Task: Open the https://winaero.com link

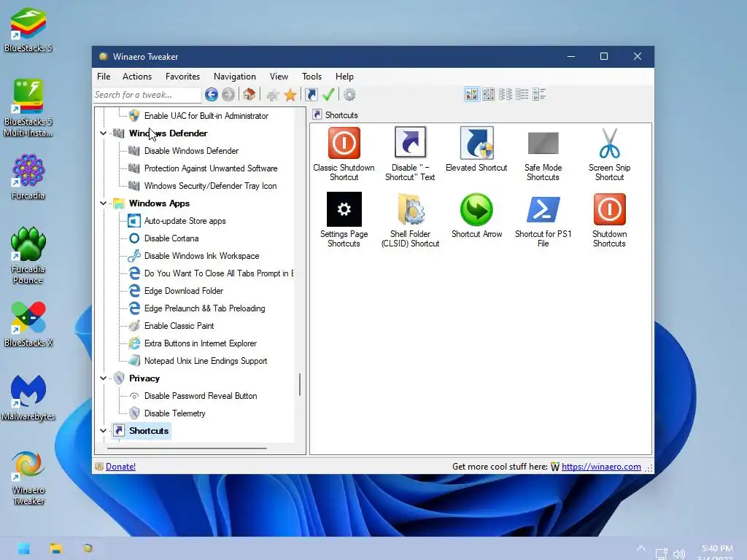Action: tap(601, 467)
